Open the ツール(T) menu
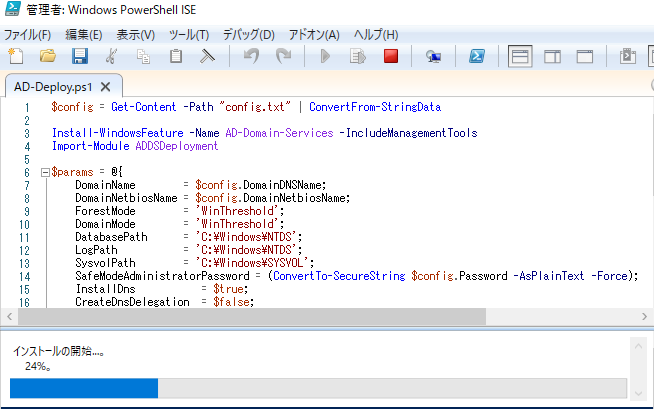The height and width of the screenshot is (409, 654). [189, 35]
